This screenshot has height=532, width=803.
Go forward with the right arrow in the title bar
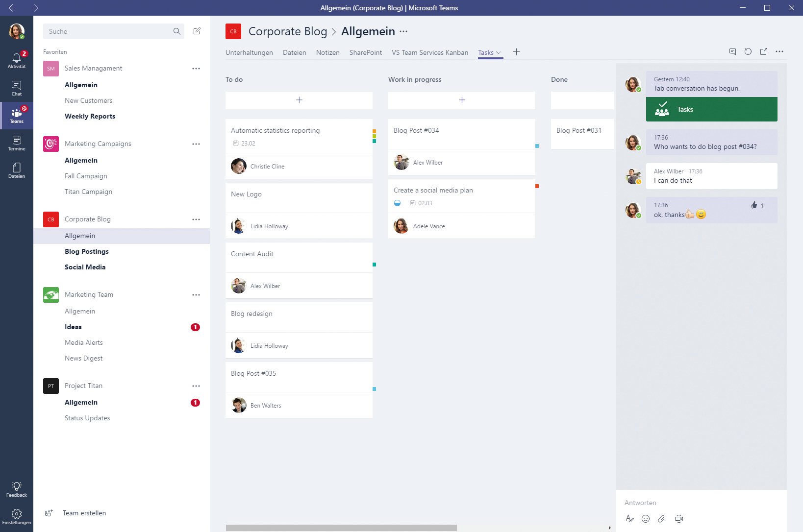click(x=36, y=8)
